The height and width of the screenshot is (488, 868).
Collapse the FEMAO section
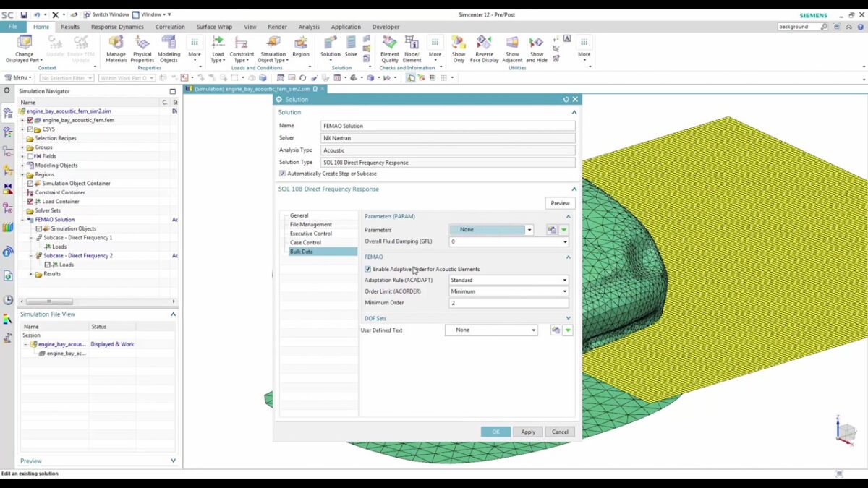click(568, 257)
